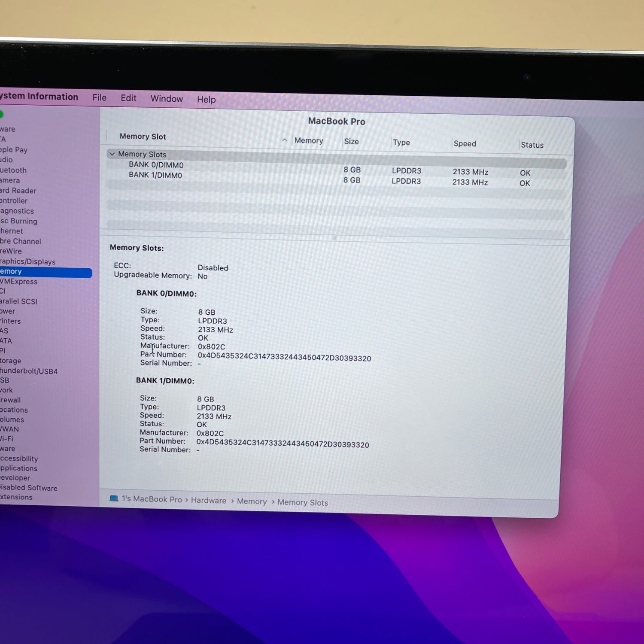Sort by Memory Slot column sort arrow
The height and width of the screenshot is (644, 644).
pyautogui.click(x=284, y=140)
